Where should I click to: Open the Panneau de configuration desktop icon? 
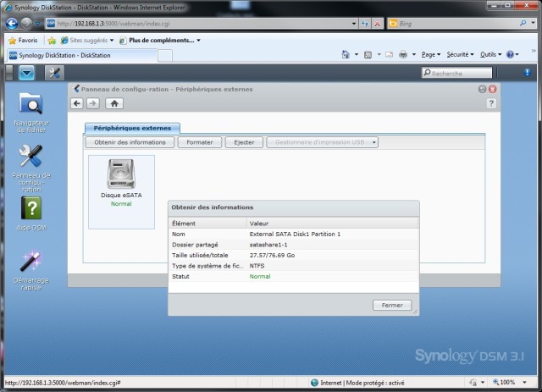(31, 168)
